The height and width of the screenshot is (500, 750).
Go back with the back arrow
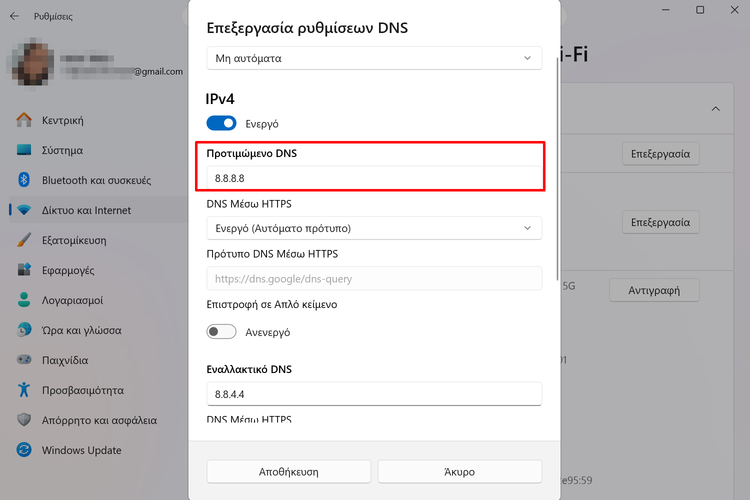(14, 16)
